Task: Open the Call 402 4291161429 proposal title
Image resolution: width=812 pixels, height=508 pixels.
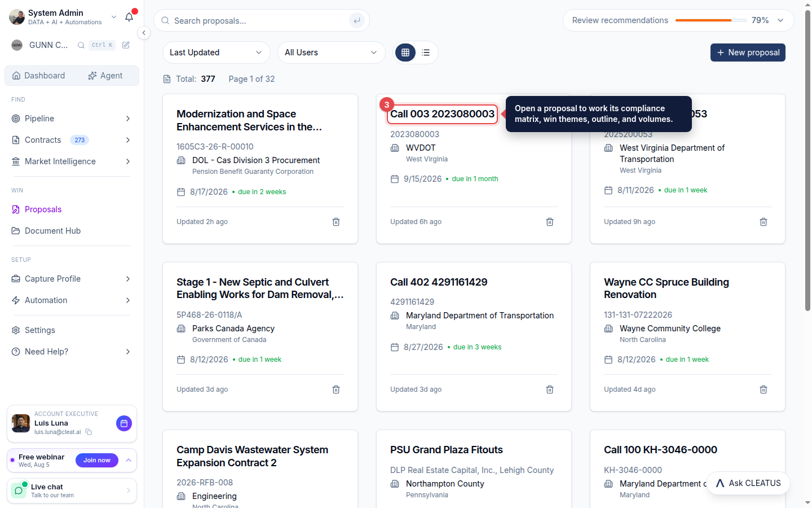Action: 439,282
